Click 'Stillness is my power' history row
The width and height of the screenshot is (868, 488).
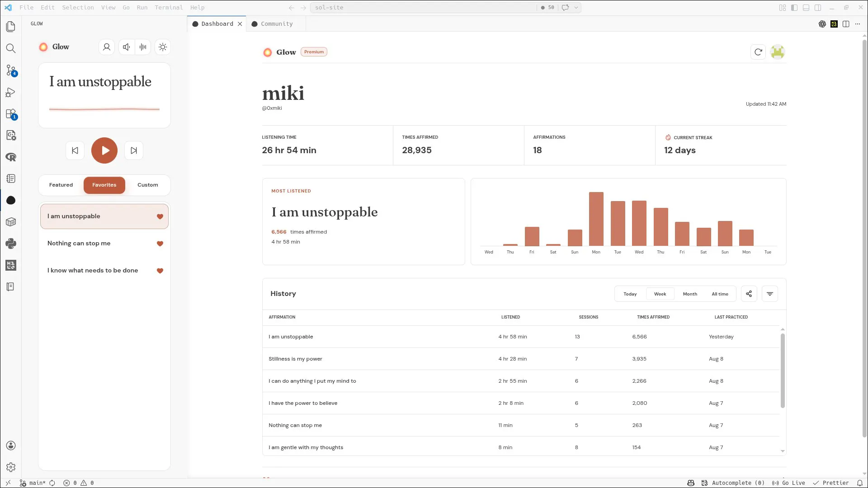pyautogui.click(x=521, y=359)
